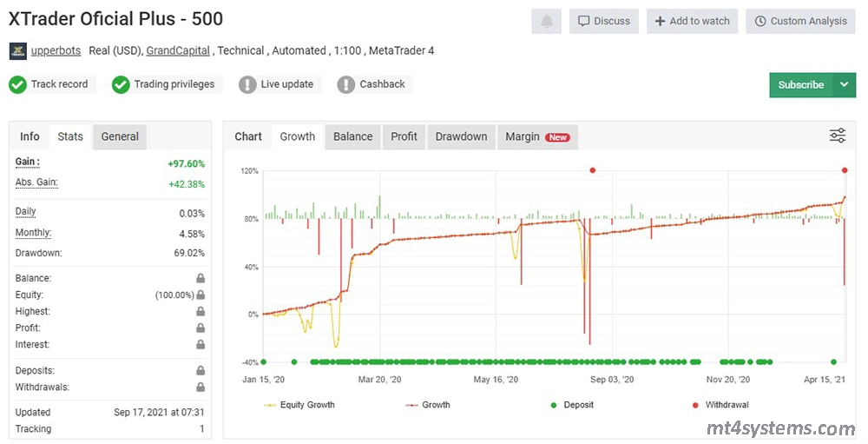Image resolution: width=868 pixels, height=444 pixels.
Task: Click the red withdrawal marker near Sep 03
Action: [592, 170]
